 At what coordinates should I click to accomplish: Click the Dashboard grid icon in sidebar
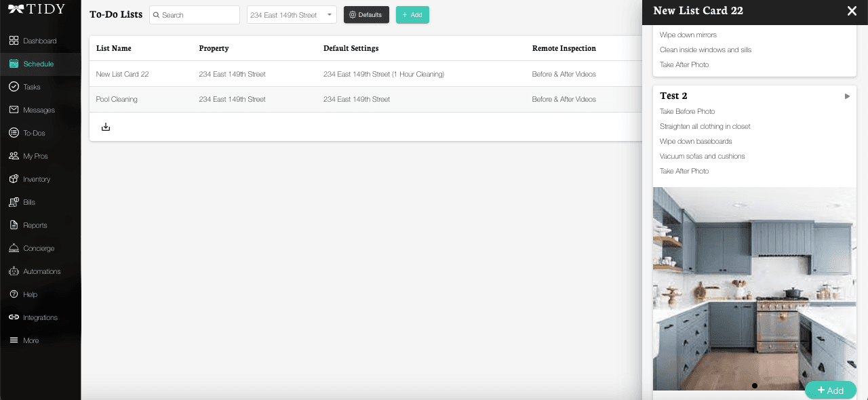coord(14,41)
